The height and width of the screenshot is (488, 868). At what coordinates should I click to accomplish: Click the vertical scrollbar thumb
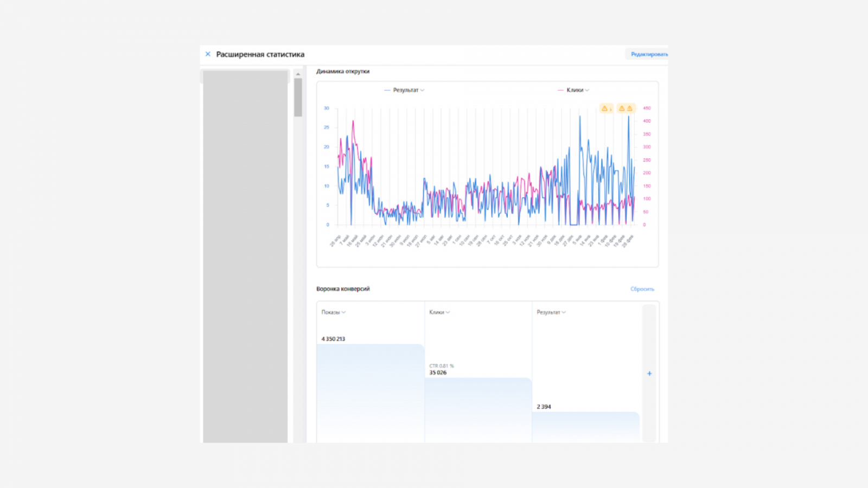point(298,98)
